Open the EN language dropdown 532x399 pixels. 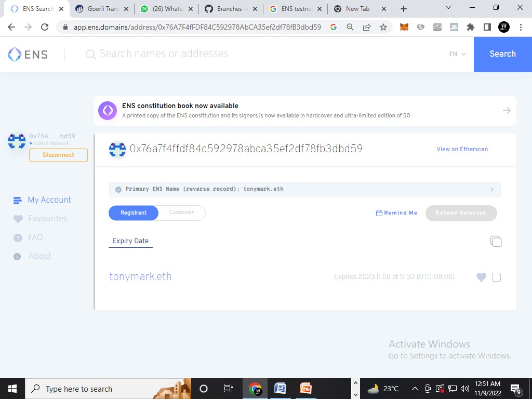pos(457,54)
